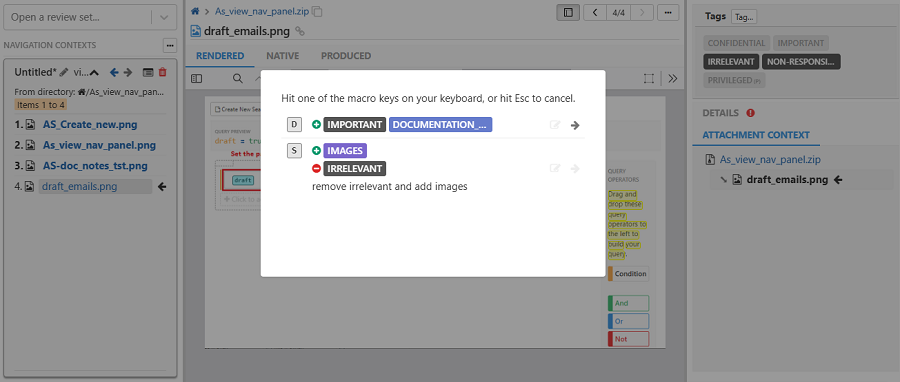Collapse the Untitled navigation context
The image size is (900, 382).
coord(95,72)
